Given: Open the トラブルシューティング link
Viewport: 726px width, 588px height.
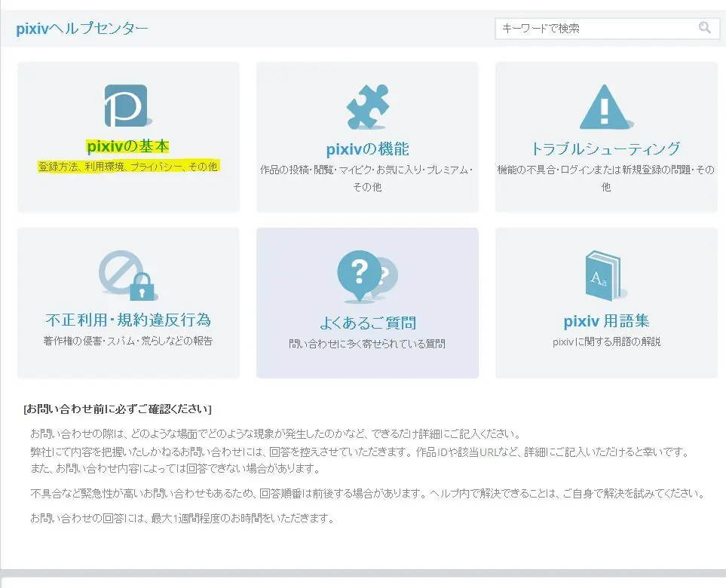Looking at the screenshot, I should click(605, 149).
